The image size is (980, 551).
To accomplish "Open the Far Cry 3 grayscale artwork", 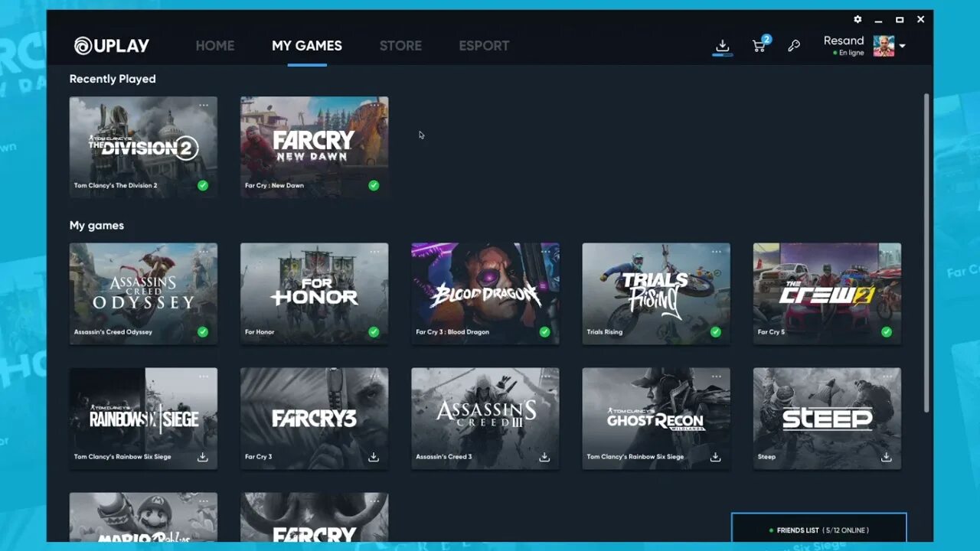I will tap(314, 419).
